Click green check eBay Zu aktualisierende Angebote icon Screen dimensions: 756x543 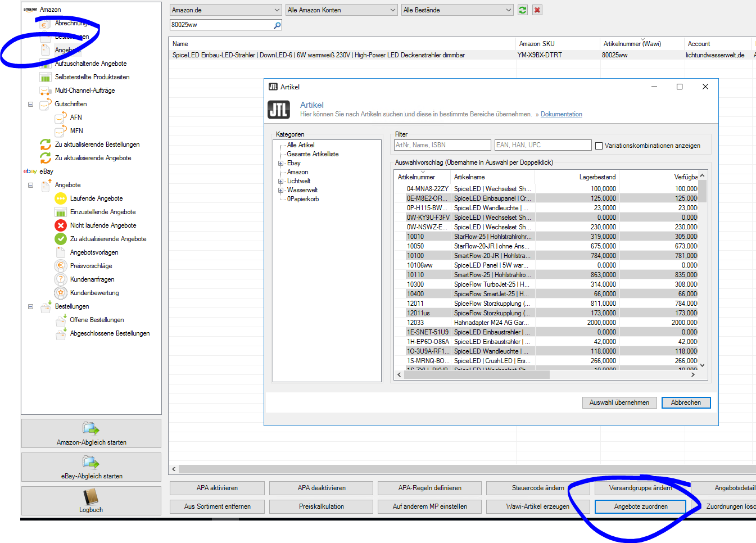click(x=61, y=239)
